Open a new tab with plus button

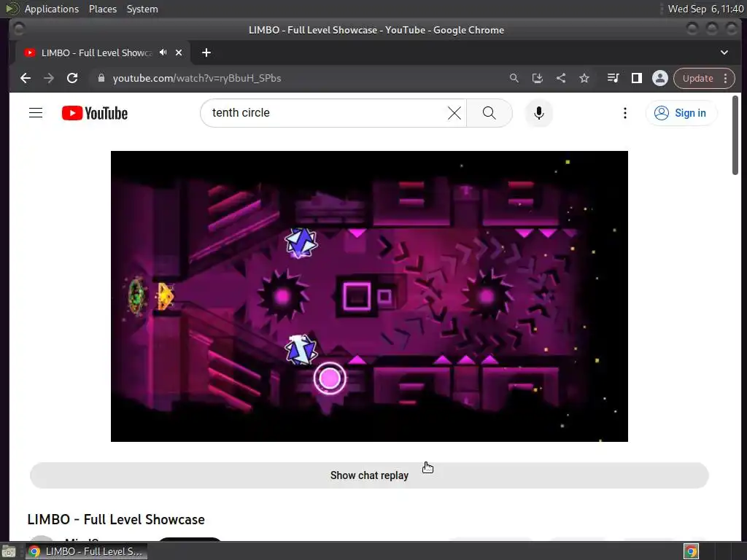click(x=206, y=52)
